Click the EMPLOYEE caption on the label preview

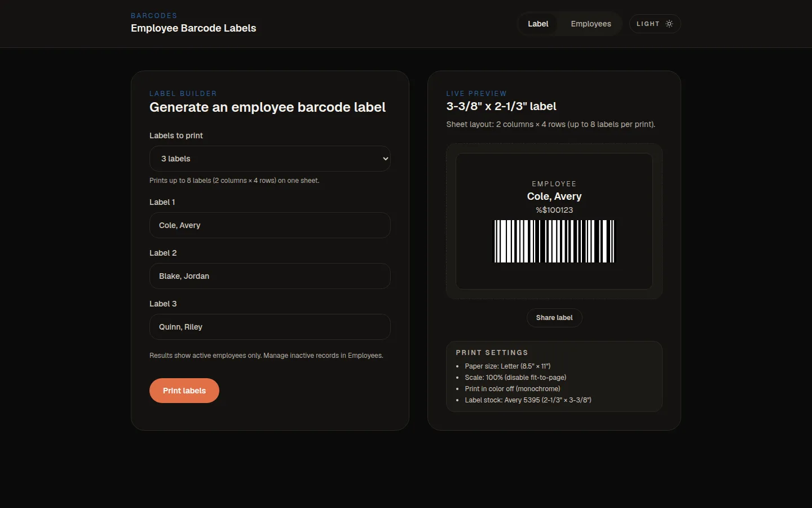tap(554, 184)
